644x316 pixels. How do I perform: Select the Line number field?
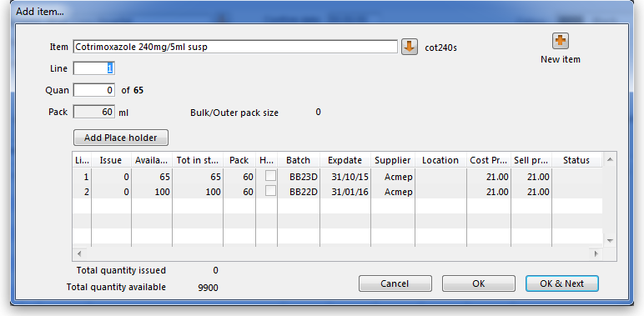click(94, 68)
